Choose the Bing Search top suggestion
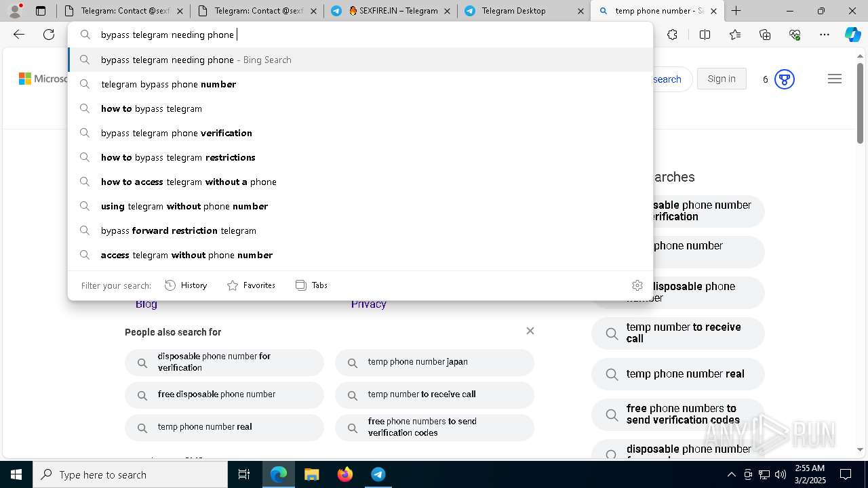 (x=360, y=60)
